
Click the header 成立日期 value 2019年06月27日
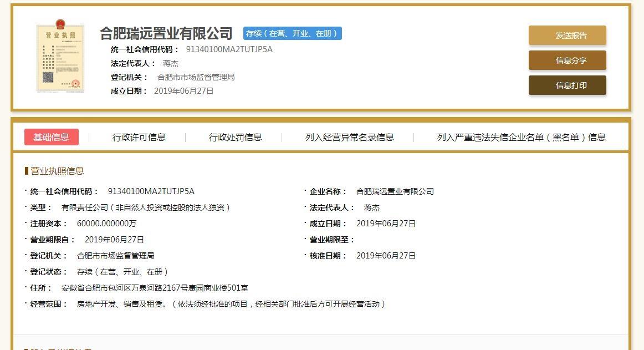point(183,91)
